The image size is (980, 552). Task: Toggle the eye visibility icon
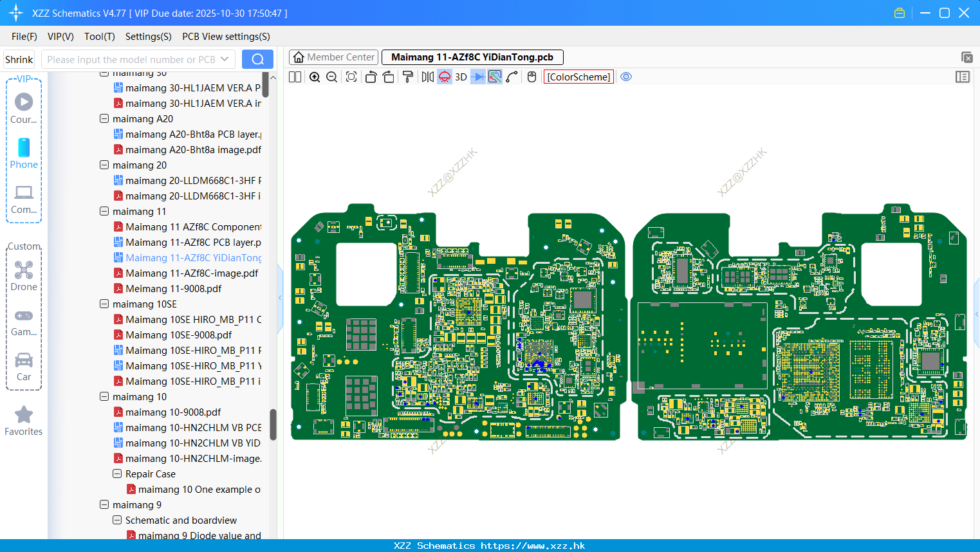point(626,77)
